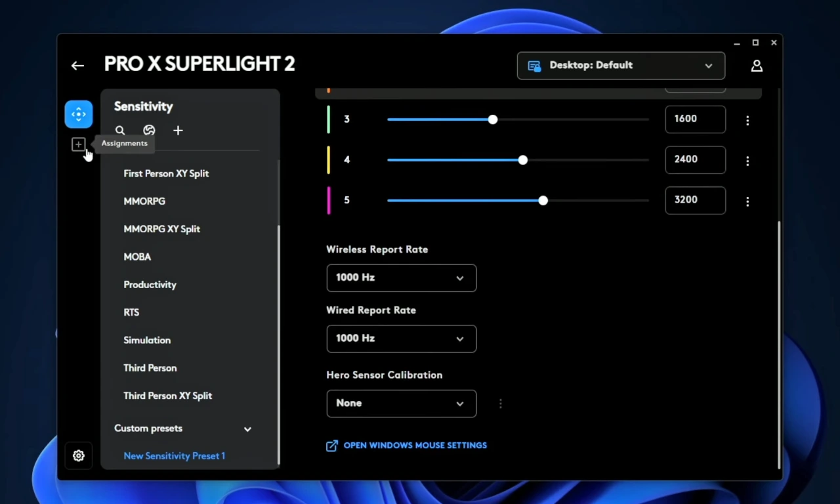The height and width of the screenshot is (504, 840).
Task: Select the Third Person XY Split preset
Action: [x=168, y=396]
